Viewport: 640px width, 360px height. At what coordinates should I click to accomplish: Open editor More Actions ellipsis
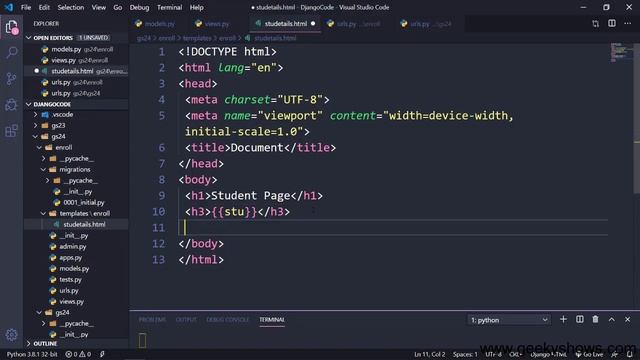click(x=627, y=24)
